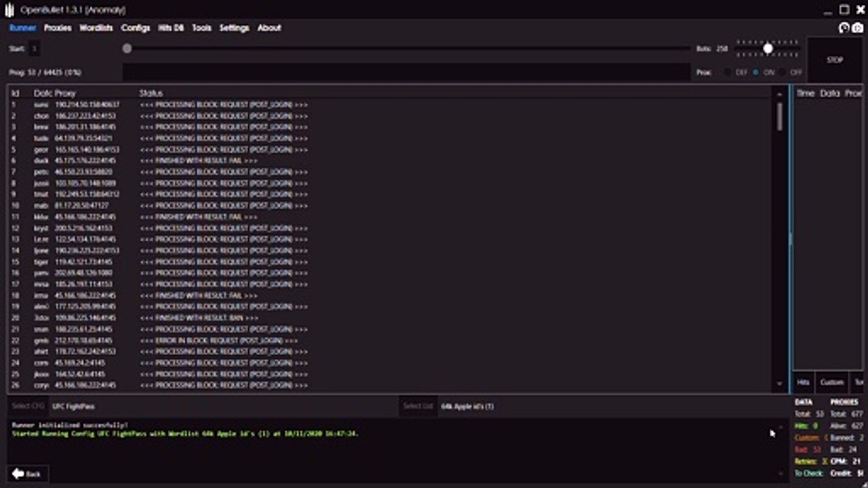Image resolution: width=868 pixels, height=488 pixels.
Task: Select the OFF proxy radio option
Action: click(x=791, y=72)
